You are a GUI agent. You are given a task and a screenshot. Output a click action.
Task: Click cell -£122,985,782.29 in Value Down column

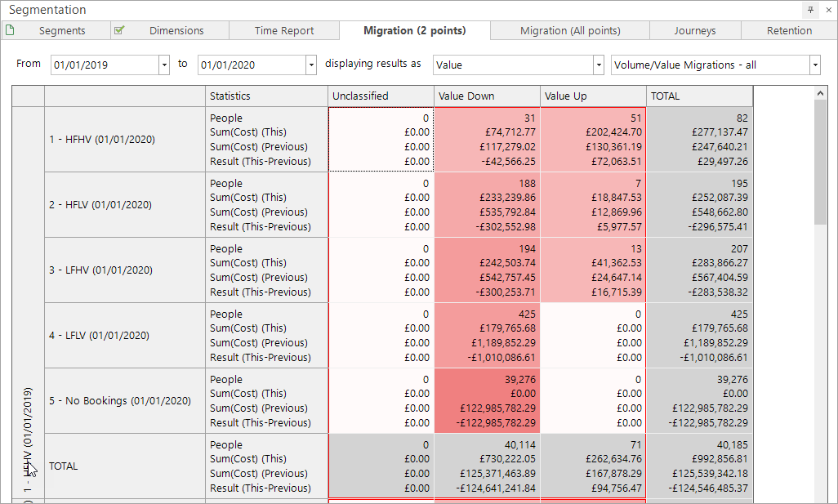pos(496,423)
